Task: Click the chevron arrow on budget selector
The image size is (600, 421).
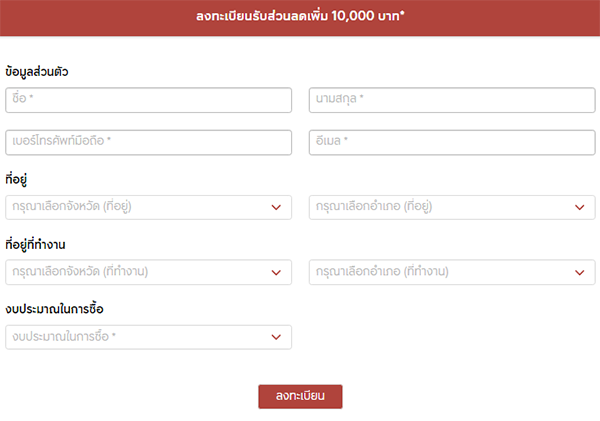Action: pos(277,337)
